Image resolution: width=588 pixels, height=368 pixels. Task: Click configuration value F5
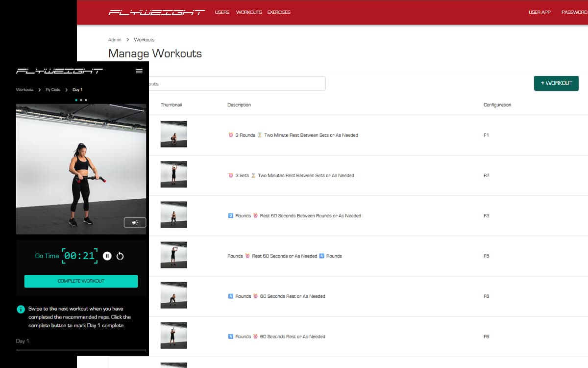point(486,256)
